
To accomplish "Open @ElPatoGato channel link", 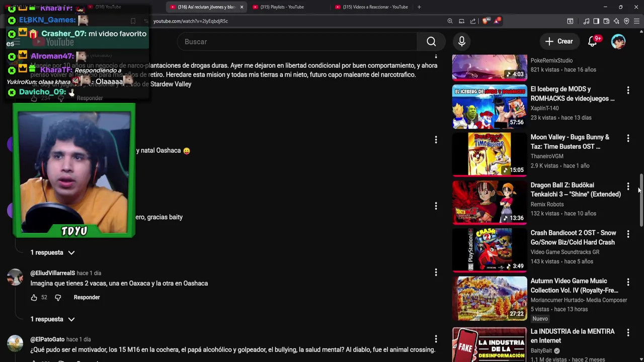I will 47,339.
